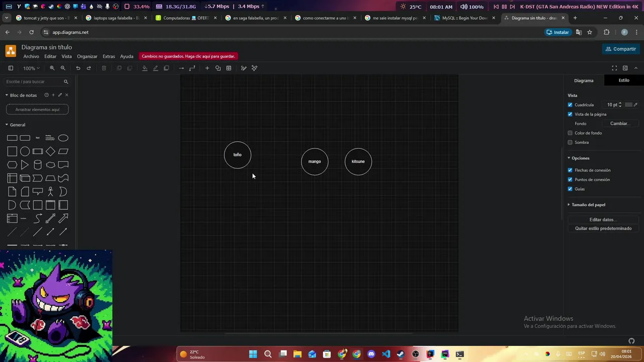Undo the last action

click(x=78, y=68)
